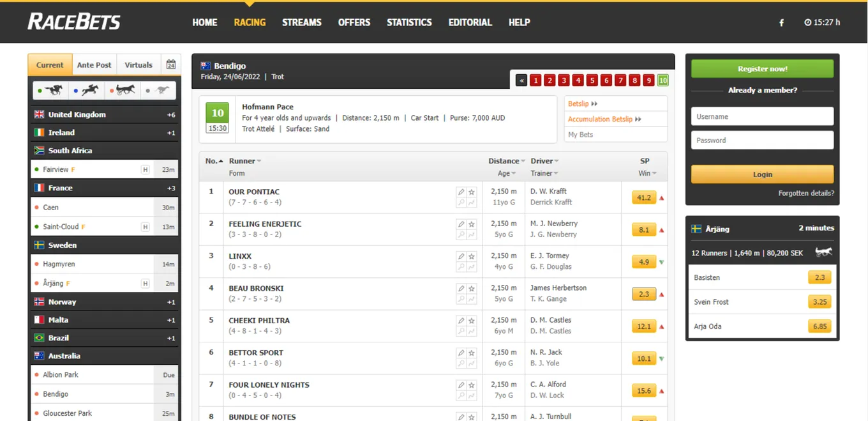Open magnifier icon for BEAU BRONSKI
Screen dimensions: 868x421
(x=461, y=299)
